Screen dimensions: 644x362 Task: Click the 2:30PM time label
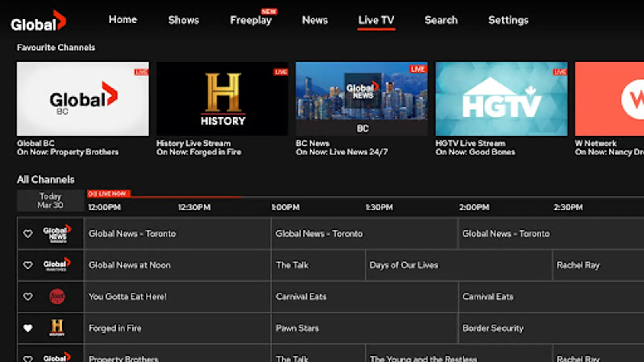point(568,207)
